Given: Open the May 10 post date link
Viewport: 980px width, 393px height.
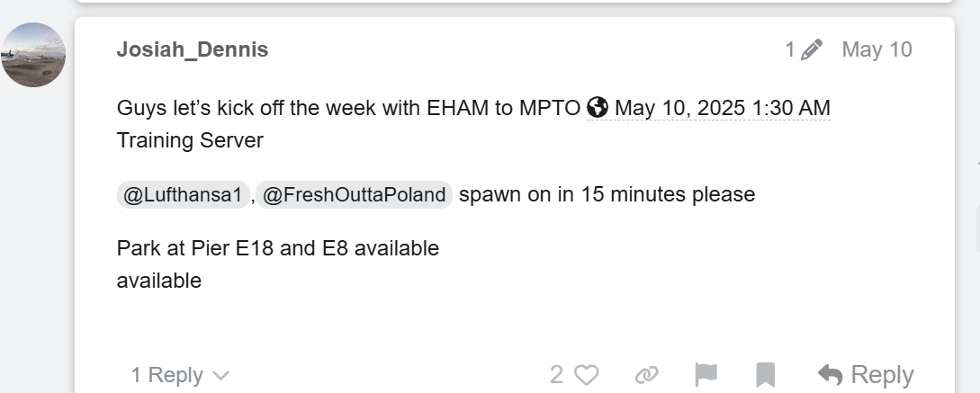Looking at the screenshot, I should click(x=877, y=49).
